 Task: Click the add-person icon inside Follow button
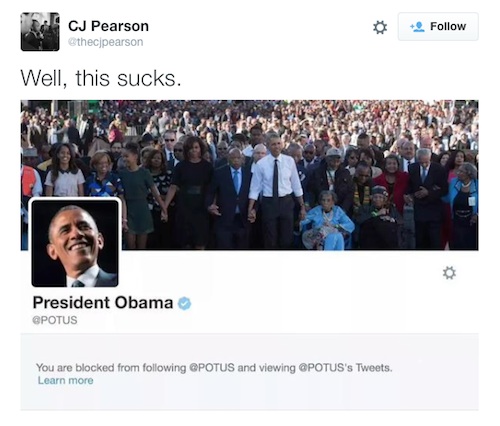[417, 27]
